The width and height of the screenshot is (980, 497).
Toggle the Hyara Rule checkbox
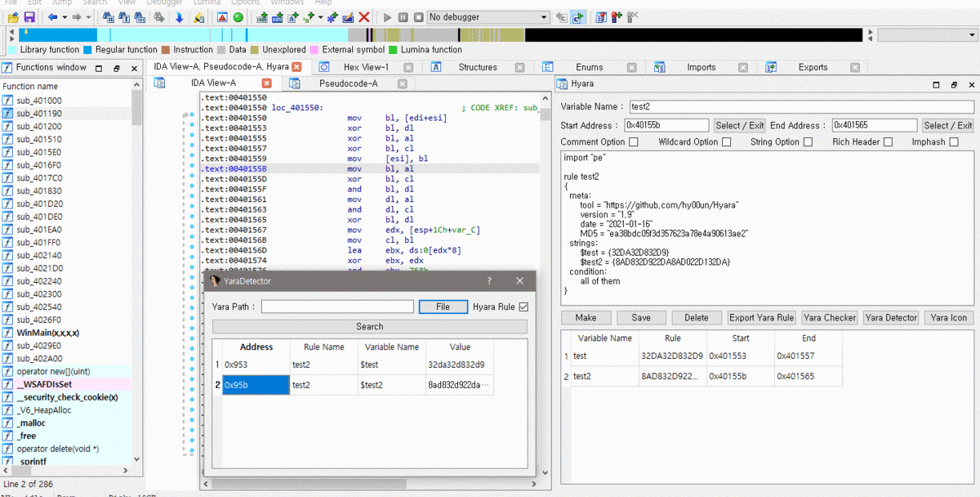pos(523,307)
